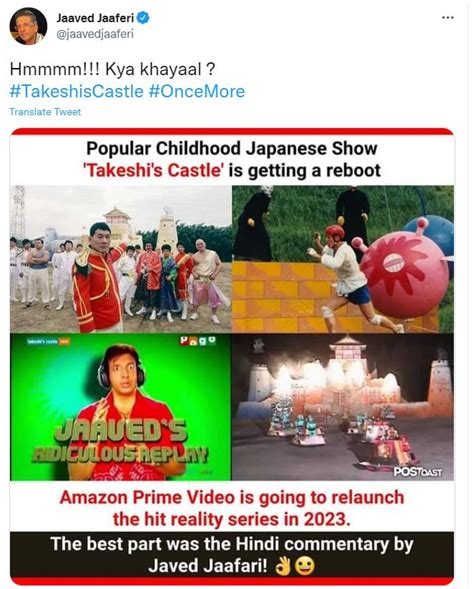The width and height of the screenshot is (474, 589).
Task: Open the three-dot more options menu
Action: [x=447, y=18]
